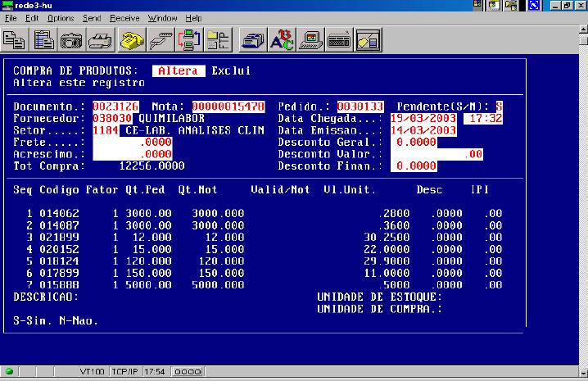Click the Fornecedor code field 038030

coord(112,119)
